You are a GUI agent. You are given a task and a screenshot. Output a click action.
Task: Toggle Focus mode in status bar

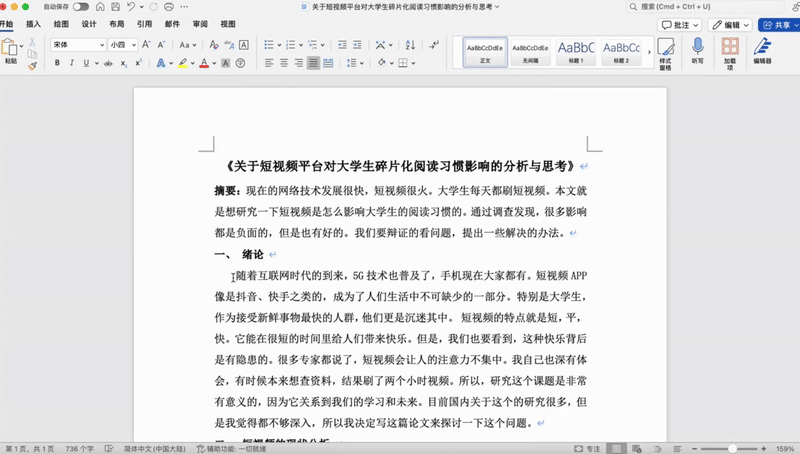[x=587, y=449]
